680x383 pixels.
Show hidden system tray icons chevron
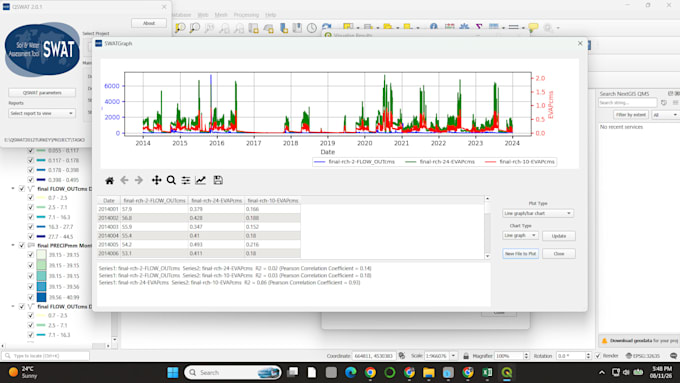(x=602, y=372)
